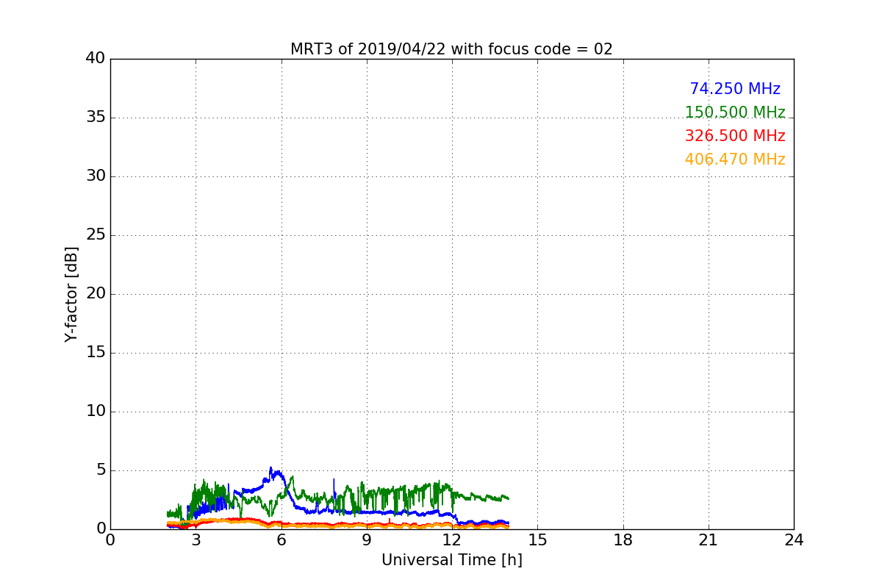Click the blue curve peak near 6 h
882x588 pixels.
click(x=270, y=468)
